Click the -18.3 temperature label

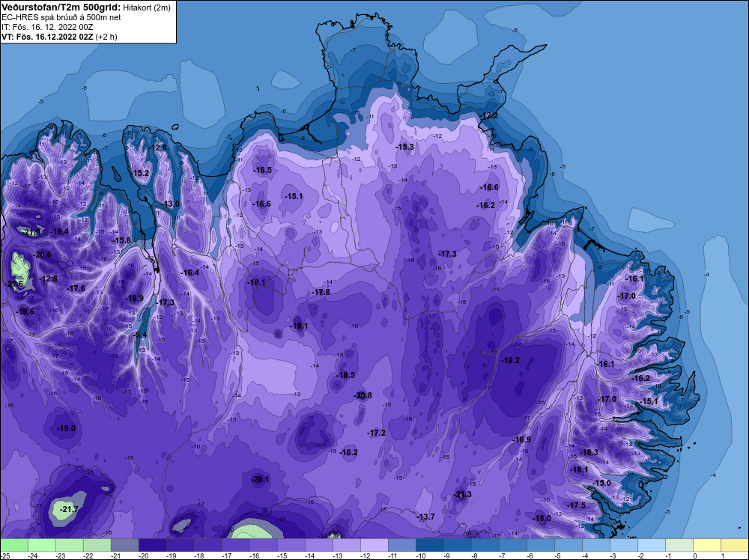pyautogui.click(x=589, y=452)
